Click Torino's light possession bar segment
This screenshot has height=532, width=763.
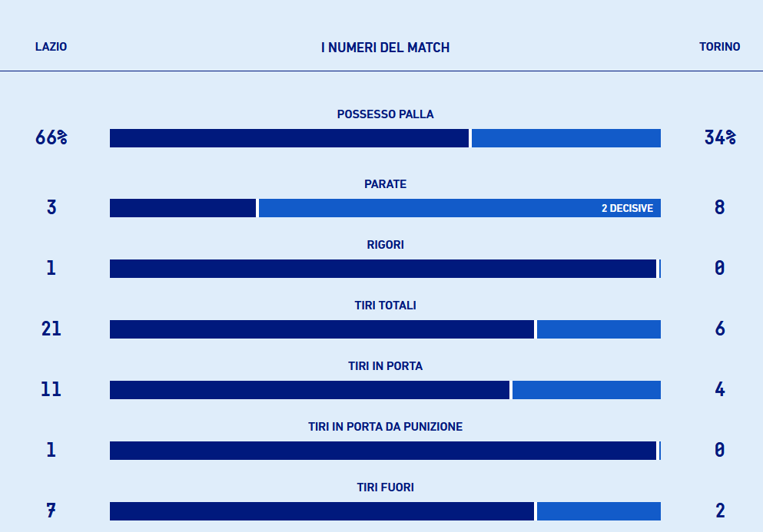click(566, 138)
